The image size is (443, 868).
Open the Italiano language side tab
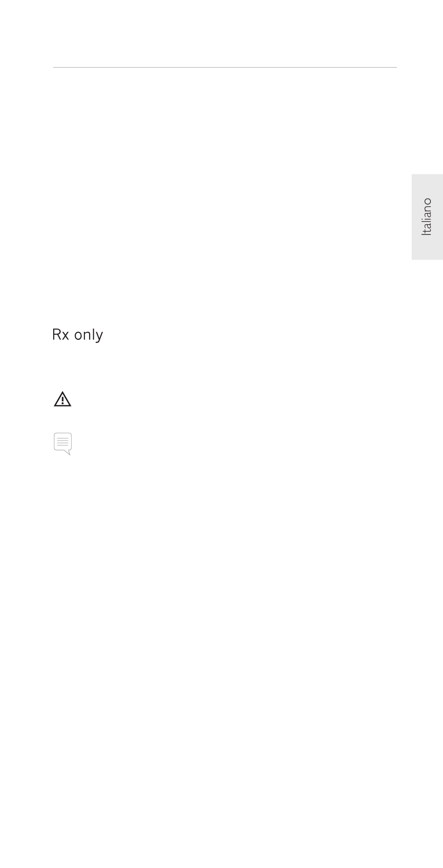point(427,217)
